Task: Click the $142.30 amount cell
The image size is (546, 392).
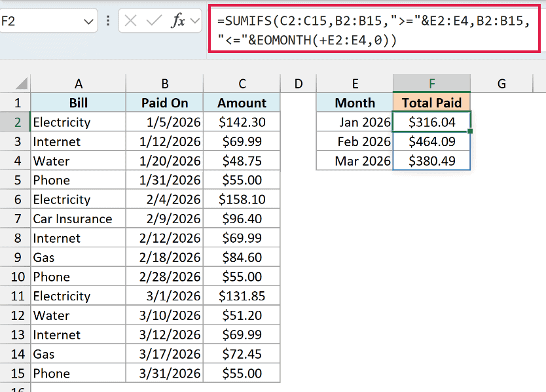Action: point(242,122)
